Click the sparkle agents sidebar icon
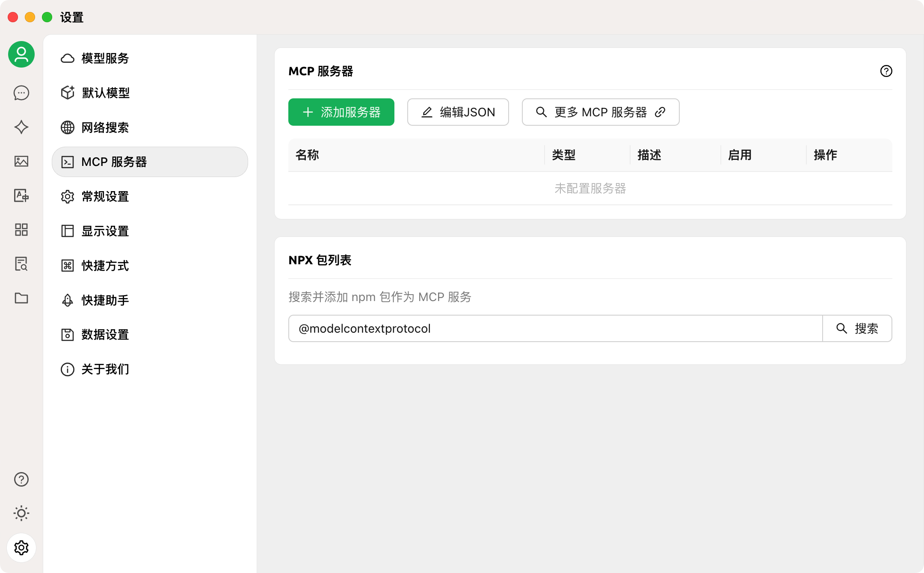Image resolution: width=924 pixels, height=573 pixels. [21, 127]
